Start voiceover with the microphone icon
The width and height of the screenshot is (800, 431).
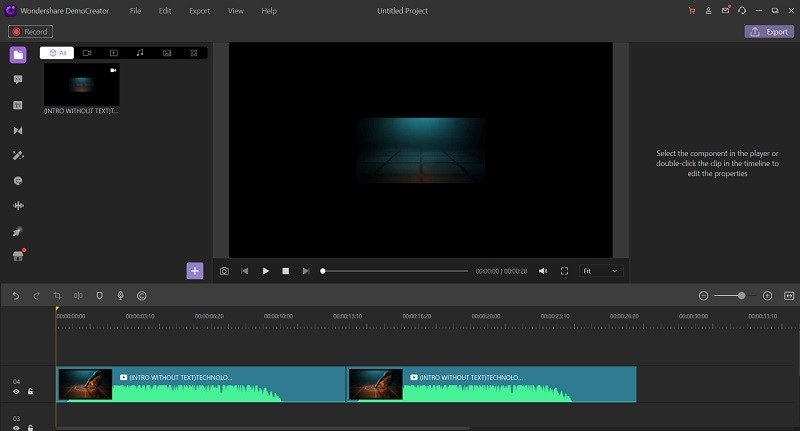[x=121, y=296]
